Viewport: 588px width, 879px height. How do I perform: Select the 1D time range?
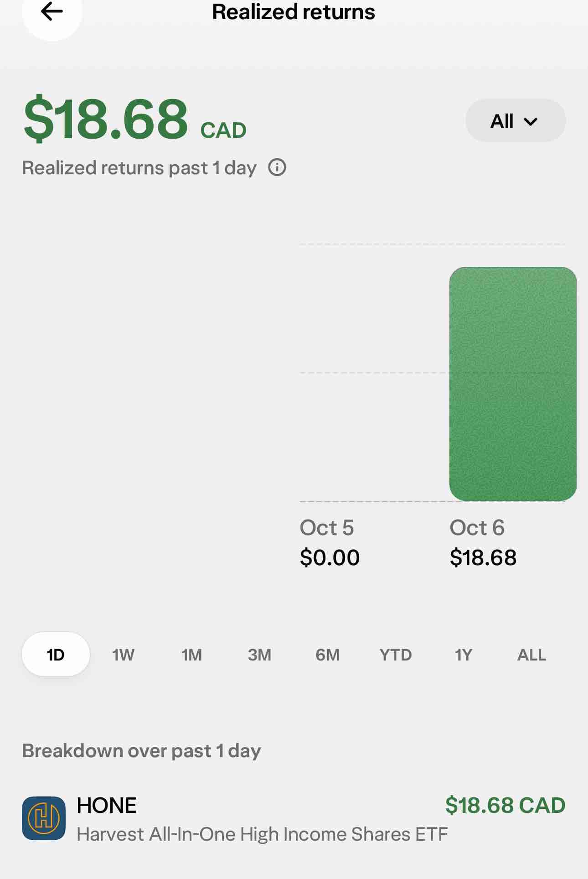coord(56,655)
